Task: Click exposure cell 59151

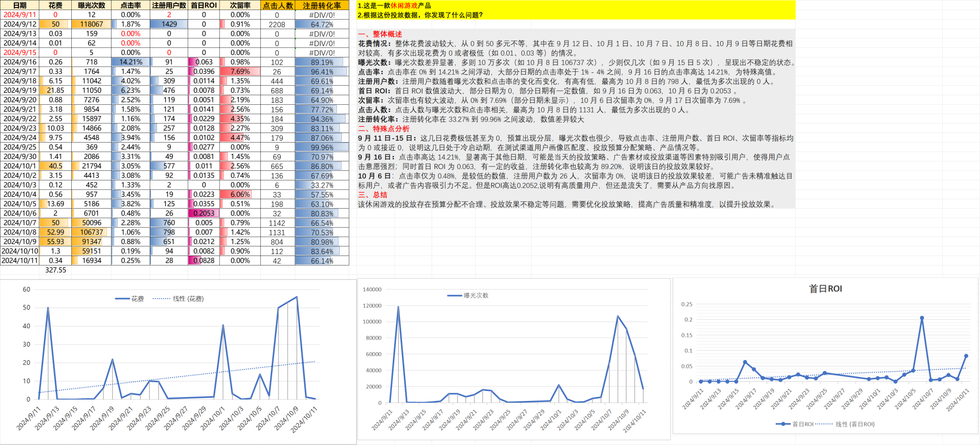Action: pyautogui.click(x=91, y=251)
